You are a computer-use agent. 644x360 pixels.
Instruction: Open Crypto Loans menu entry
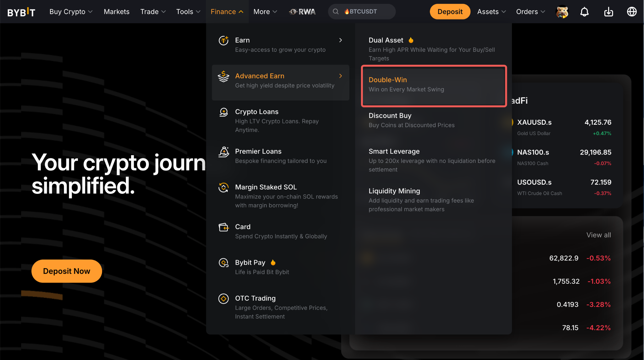point(280,121)
